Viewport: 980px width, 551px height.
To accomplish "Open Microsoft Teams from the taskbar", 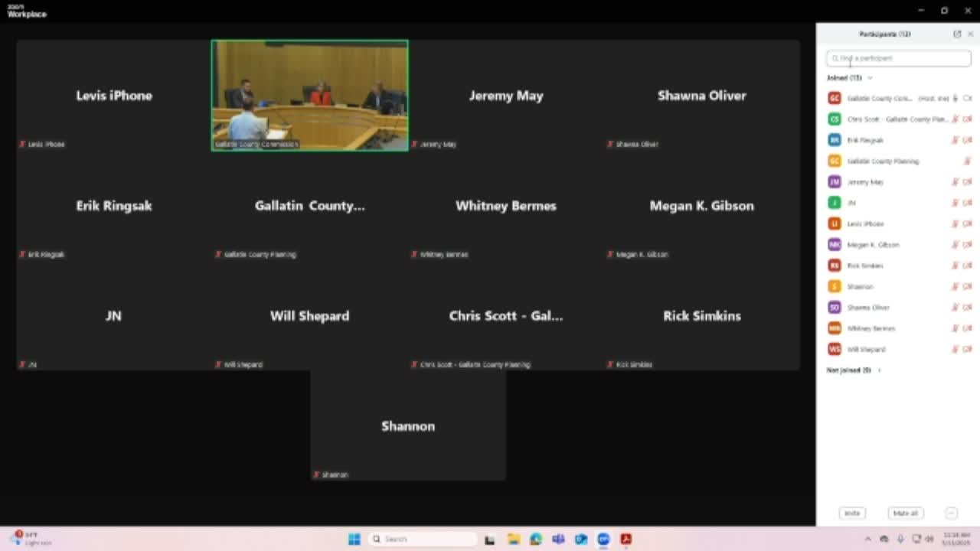I will coord(558,540).
